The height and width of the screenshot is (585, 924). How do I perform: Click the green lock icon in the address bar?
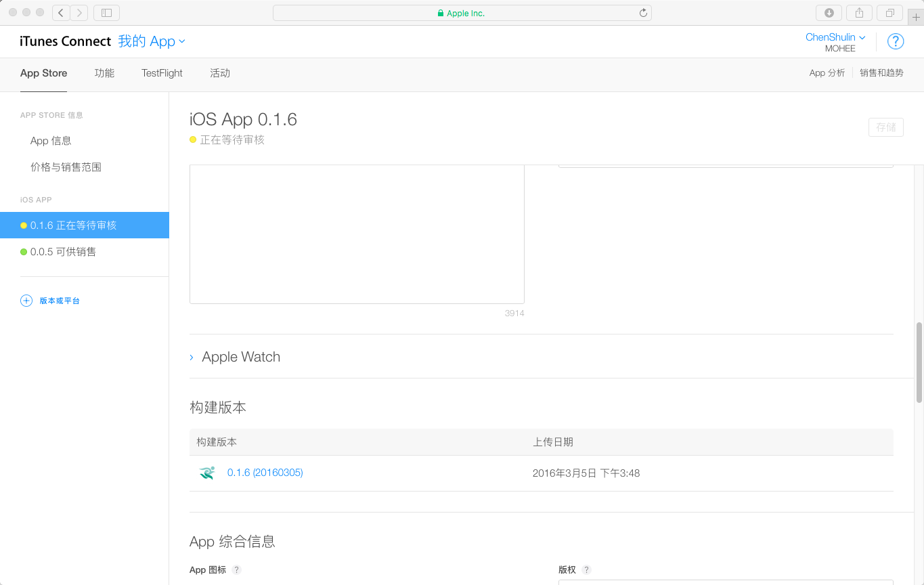(x=441, y=13)
